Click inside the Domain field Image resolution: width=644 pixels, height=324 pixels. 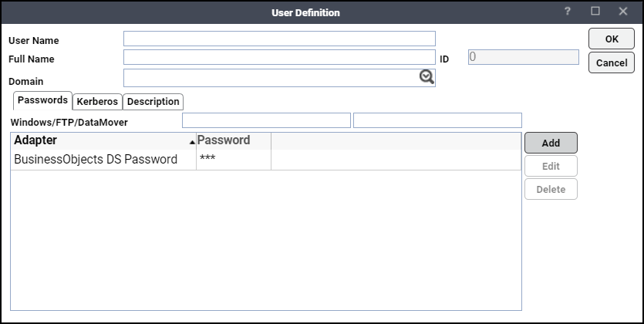pyautogui.click(x=271, y=78)
